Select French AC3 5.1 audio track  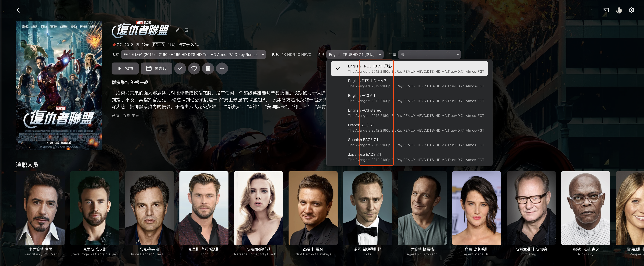pos(409,128)
